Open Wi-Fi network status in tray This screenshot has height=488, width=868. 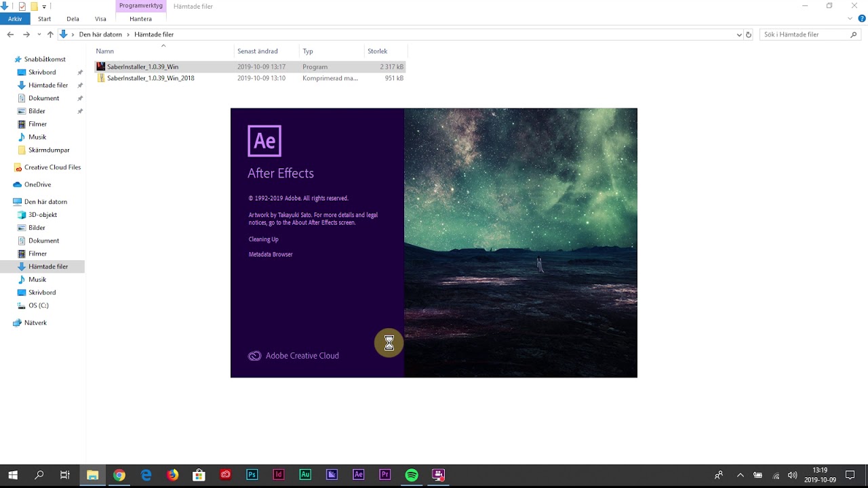[x=776, y=475]
